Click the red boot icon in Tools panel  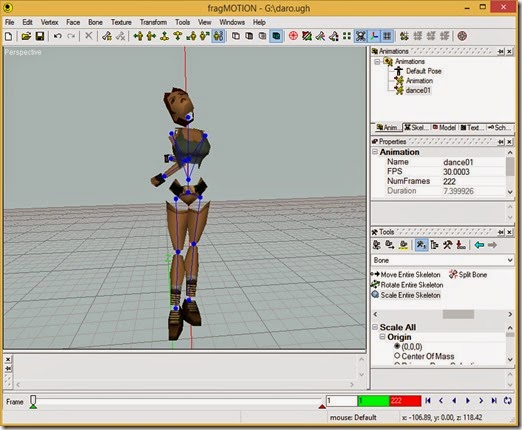click(461, 245)
